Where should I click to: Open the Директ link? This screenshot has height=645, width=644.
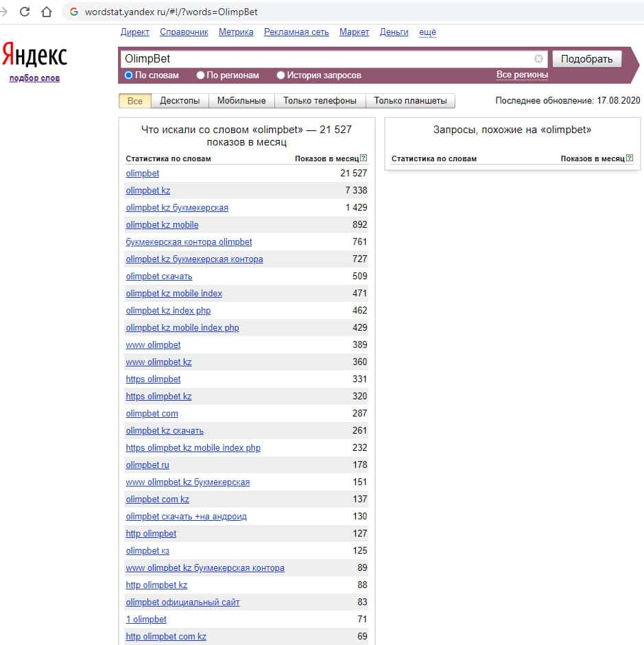pyautogui.click(x=135, y=32)
